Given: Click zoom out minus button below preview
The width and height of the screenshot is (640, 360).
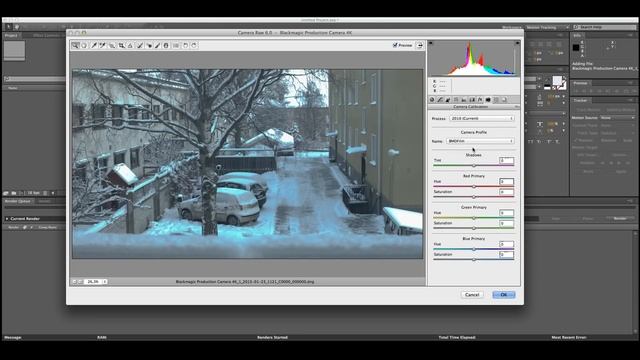Looking at the screenshot, I should [74, 282].
